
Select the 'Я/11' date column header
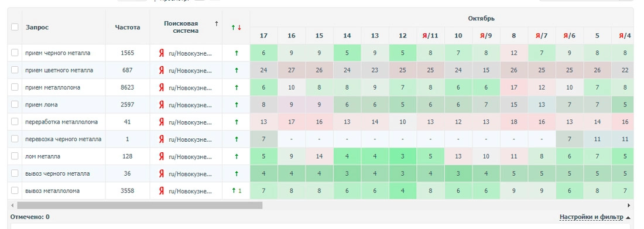[430, 36]
